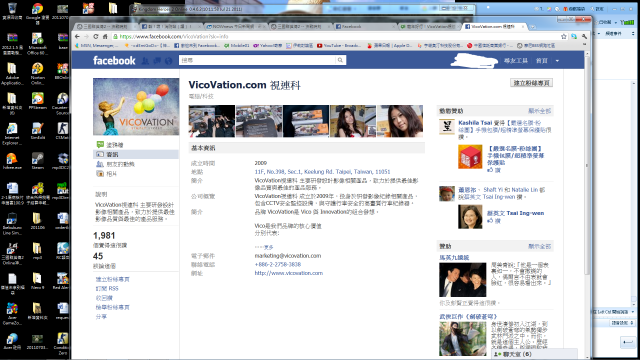
Task: Open the Keelung Rd. Taipei address link
Action: click(x=322, y=172)
